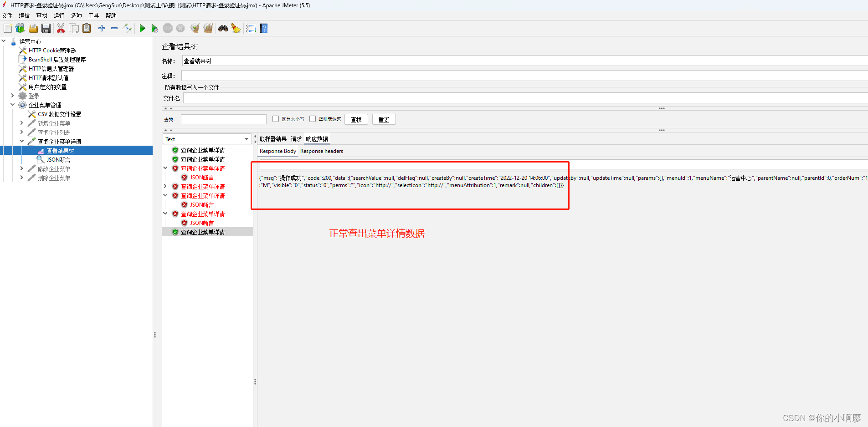Click the Stop test icon
This screenshot has height=427, width=868.
tap(168, 28)
